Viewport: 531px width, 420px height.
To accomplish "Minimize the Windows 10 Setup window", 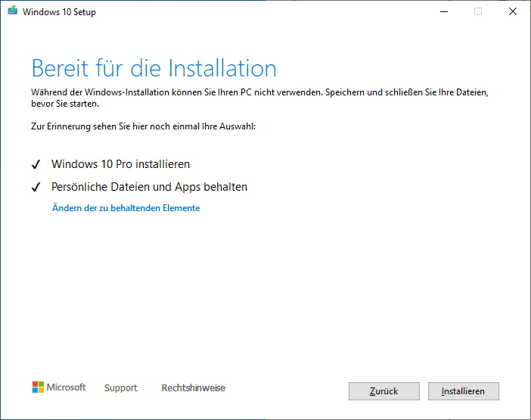I will (x=444, y=11).
